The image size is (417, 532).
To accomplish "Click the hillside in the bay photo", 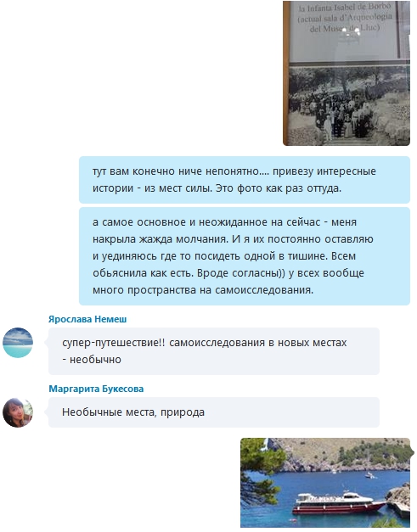I will pos(343,453).
